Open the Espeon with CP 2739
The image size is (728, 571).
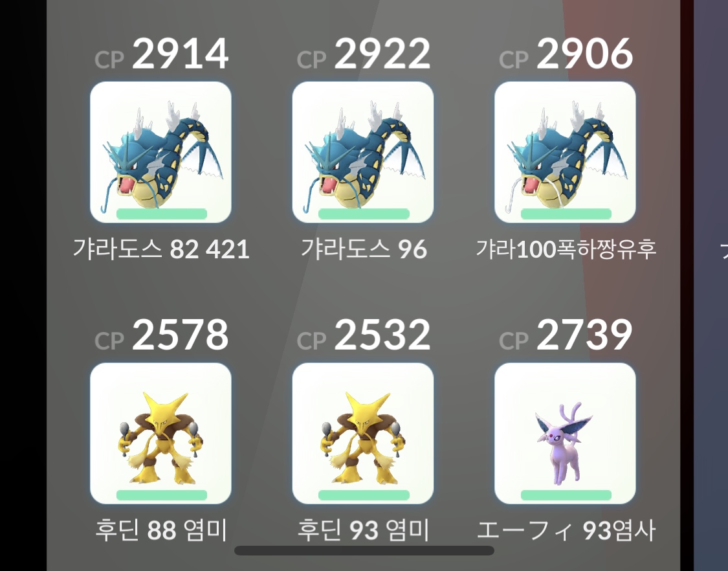(565, 433)
